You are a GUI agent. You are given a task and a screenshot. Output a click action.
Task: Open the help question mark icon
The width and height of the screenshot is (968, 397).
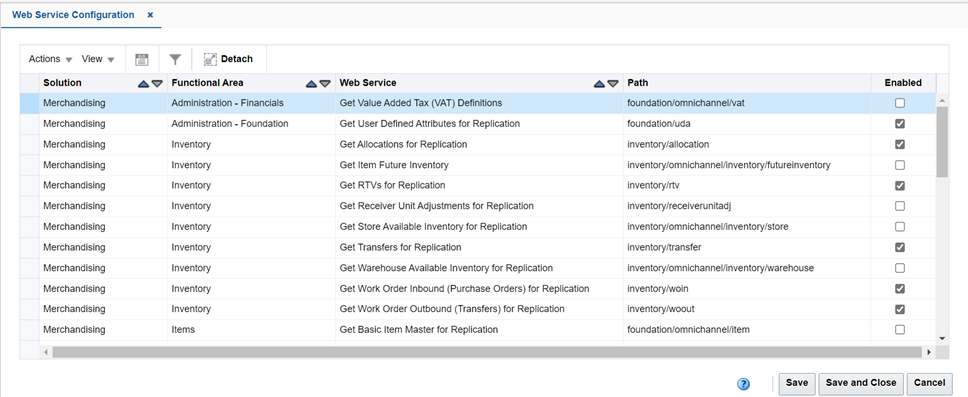click(744, 384)
